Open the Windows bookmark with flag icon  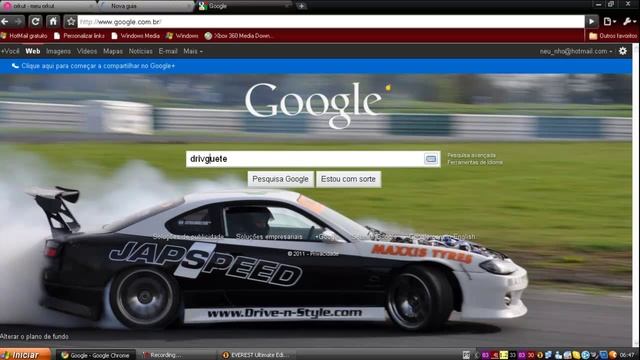point(182,36)
